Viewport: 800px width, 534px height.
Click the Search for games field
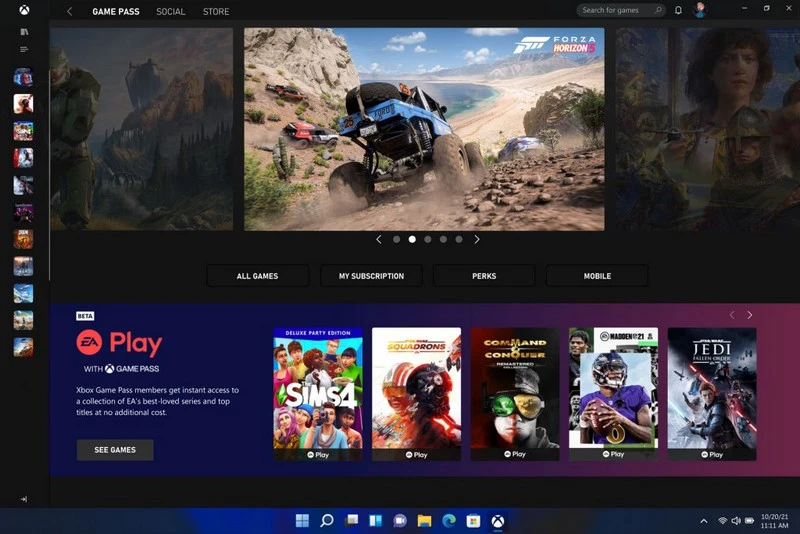pyautogui.click(x=620, y=11)
